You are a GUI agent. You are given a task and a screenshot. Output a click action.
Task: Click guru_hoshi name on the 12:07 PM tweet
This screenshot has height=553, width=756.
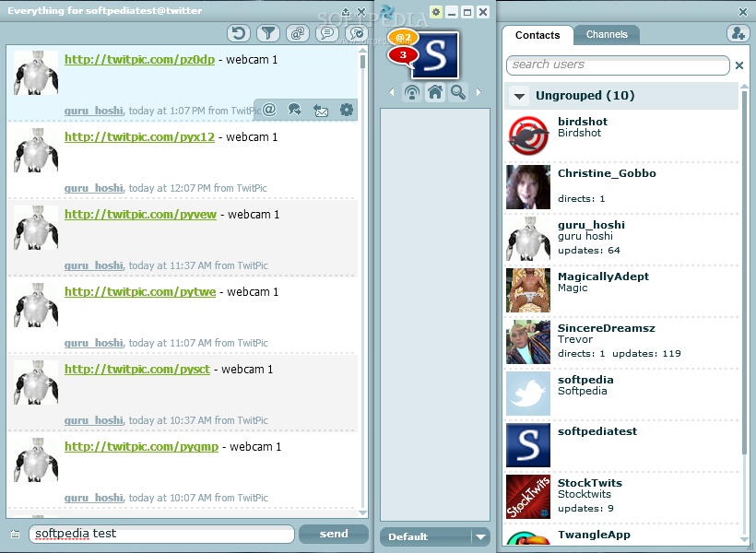(x=94, y=188)
